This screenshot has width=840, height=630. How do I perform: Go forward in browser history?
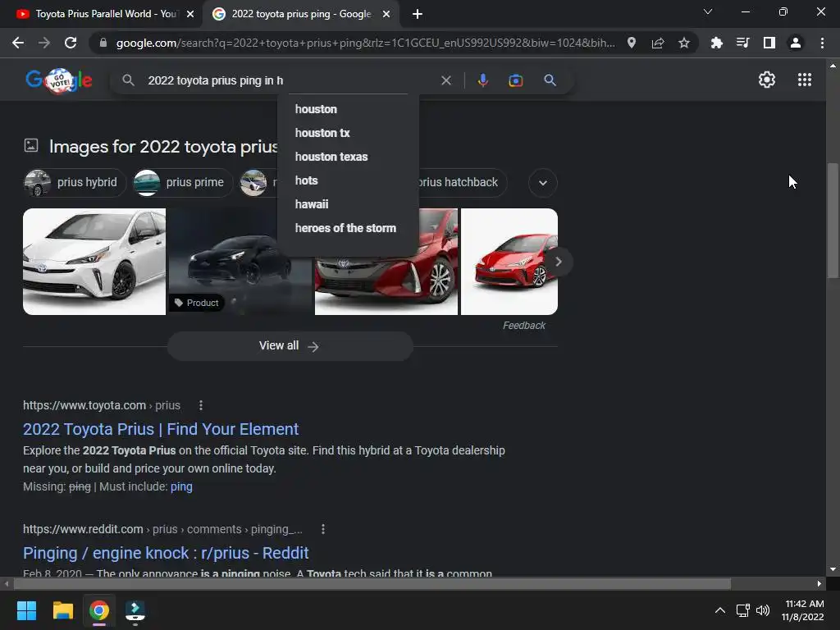click(x=44, y=43)
